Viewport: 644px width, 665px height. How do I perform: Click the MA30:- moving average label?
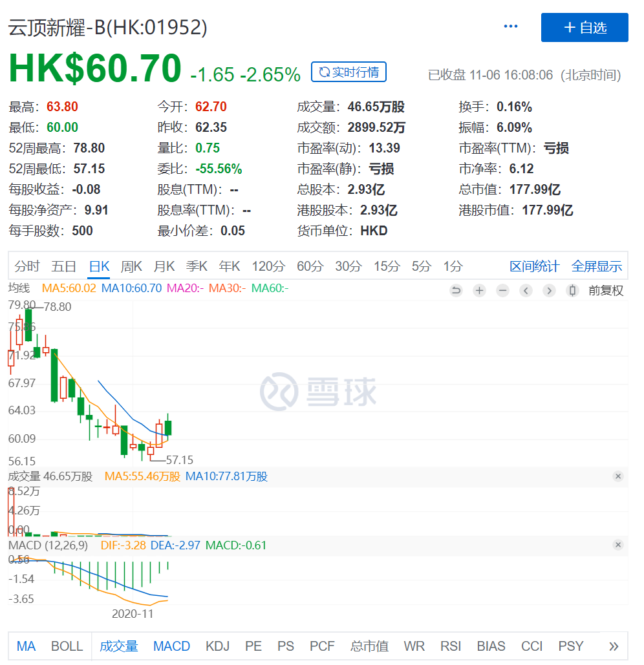[x=227, y=288]
